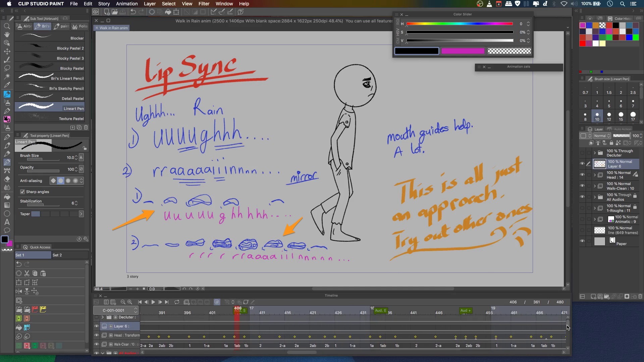Select the Zoom magnifier tool

7,26
